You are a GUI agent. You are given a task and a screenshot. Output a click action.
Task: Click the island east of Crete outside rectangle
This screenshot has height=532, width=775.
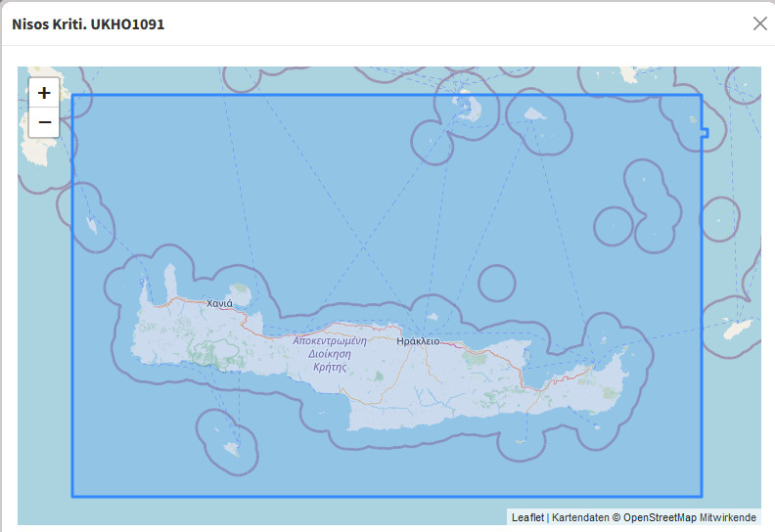tap(738, 328)
